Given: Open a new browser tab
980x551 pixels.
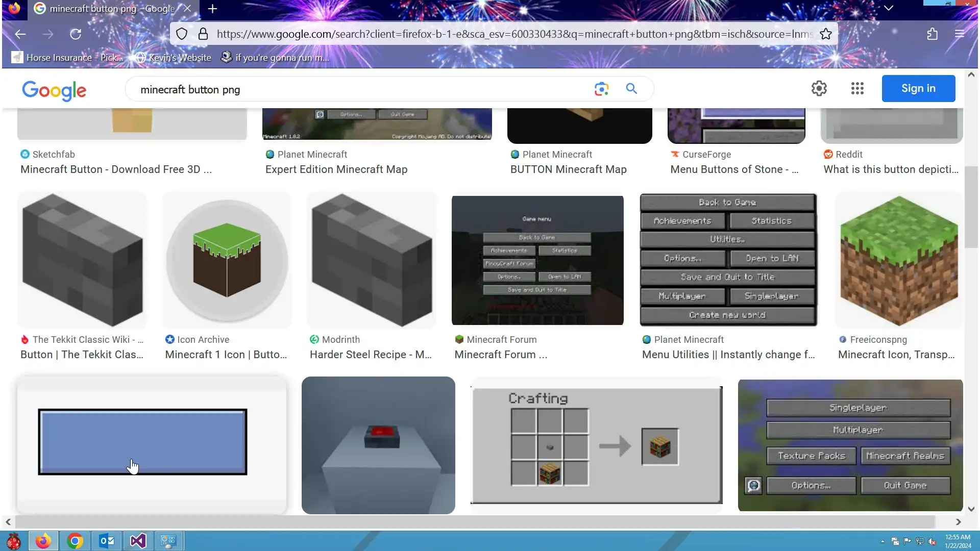Looking at the screenshot, I should pos(212,9).
